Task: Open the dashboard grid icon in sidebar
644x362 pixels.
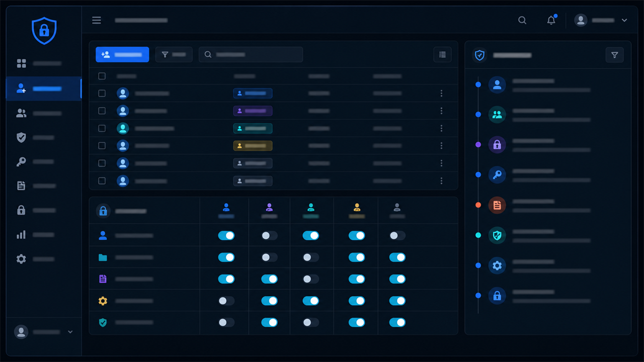Action: tap(21, 63)
